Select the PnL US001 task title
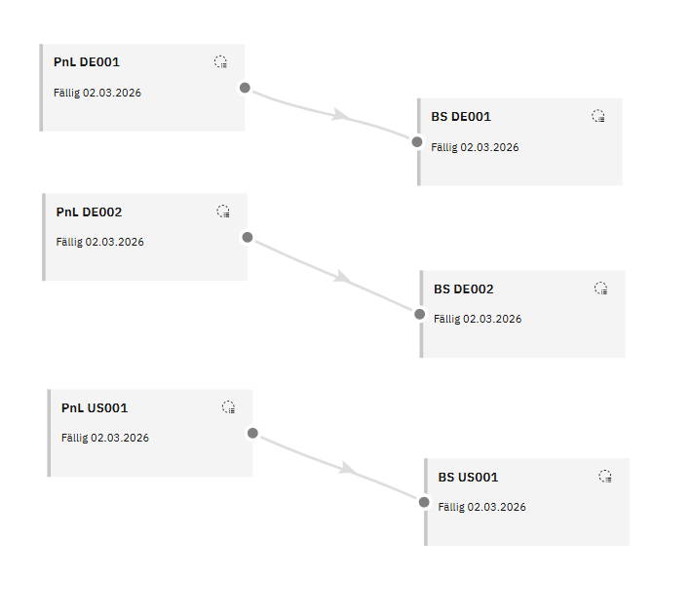Viewport: 691px width, 616px height. click(x=95, y=408)
